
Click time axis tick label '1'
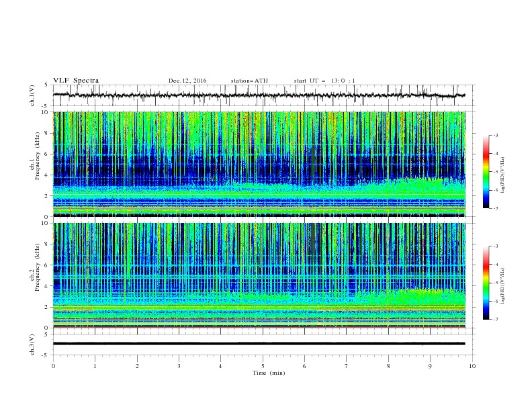click(95, 366)
